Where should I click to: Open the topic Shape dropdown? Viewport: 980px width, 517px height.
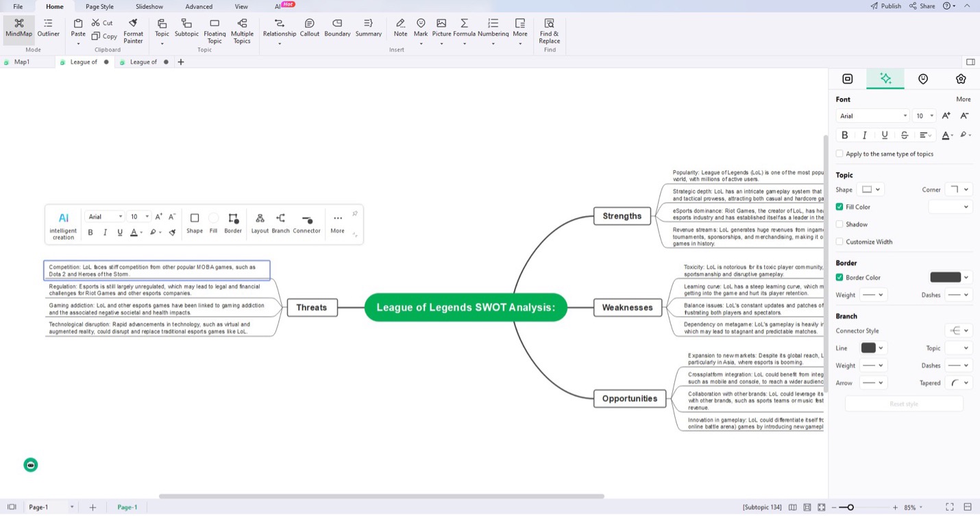[871, 189]
